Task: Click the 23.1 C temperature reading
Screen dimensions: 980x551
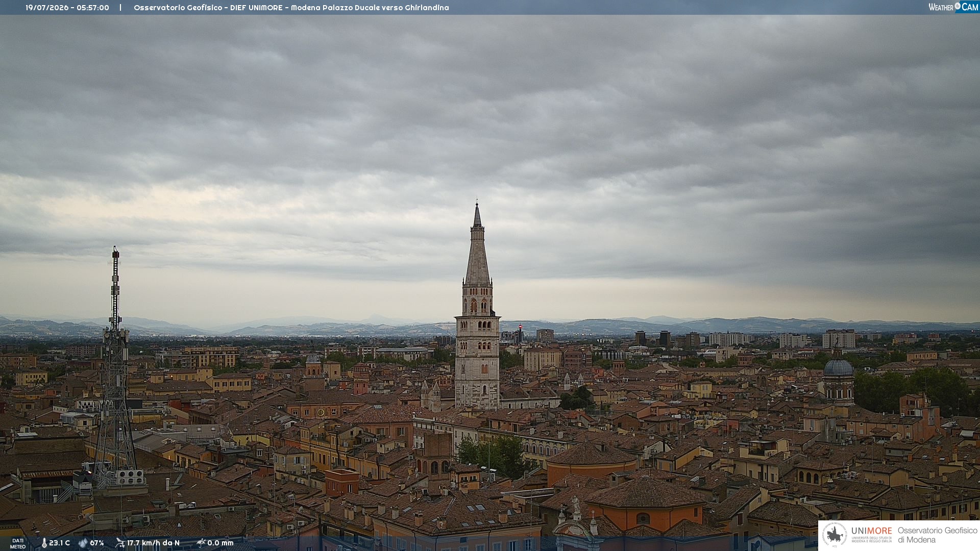Action: tap(59, 543)
